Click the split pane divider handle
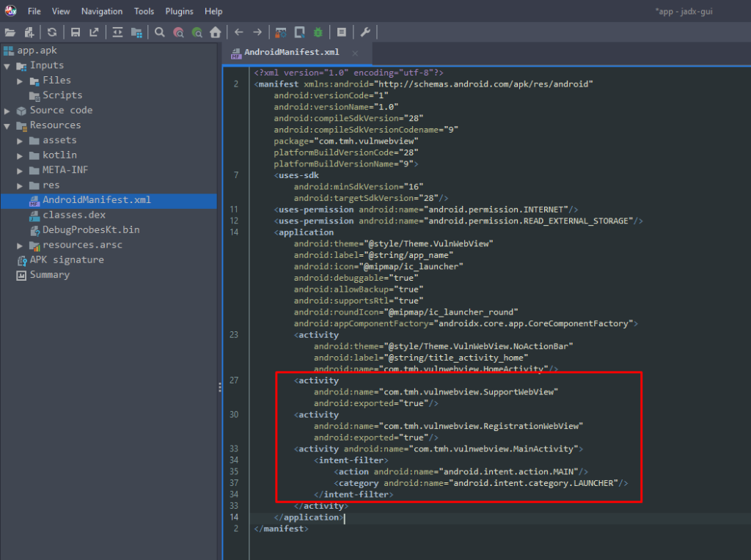Screen dimensions: 751x560 point(220,387)
